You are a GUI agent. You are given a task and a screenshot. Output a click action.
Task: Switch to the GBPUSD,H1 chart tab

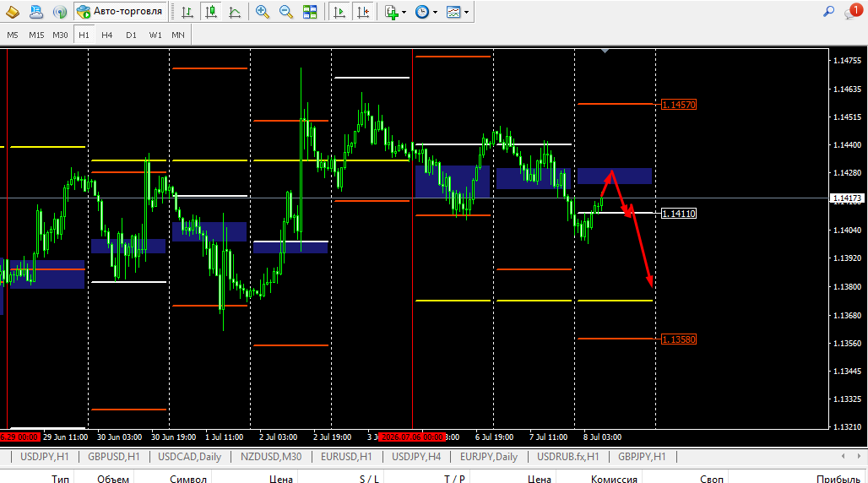(114, 457)
